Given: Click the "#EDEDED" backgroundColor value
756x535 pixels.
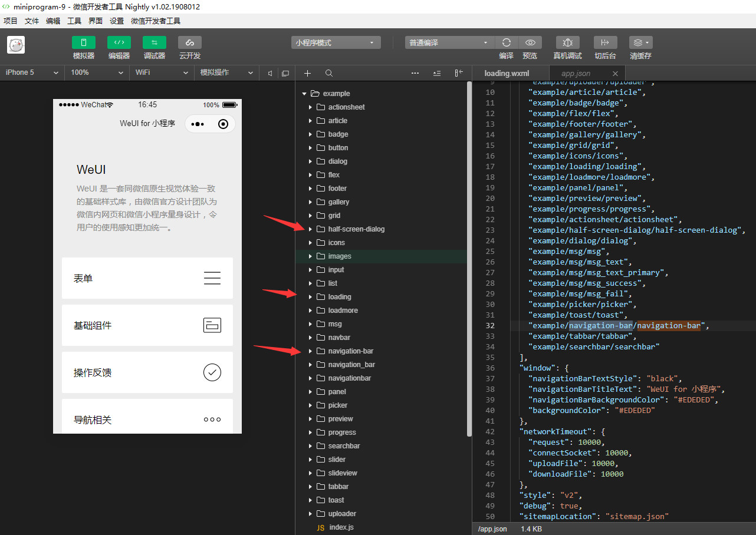Looking at the screenshot, I should coord(635,410).
